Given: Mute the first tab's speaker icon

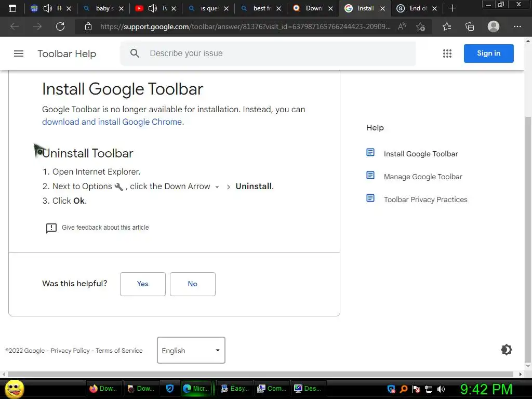Looking at the screenshot, I should click(x=48, y=8).
